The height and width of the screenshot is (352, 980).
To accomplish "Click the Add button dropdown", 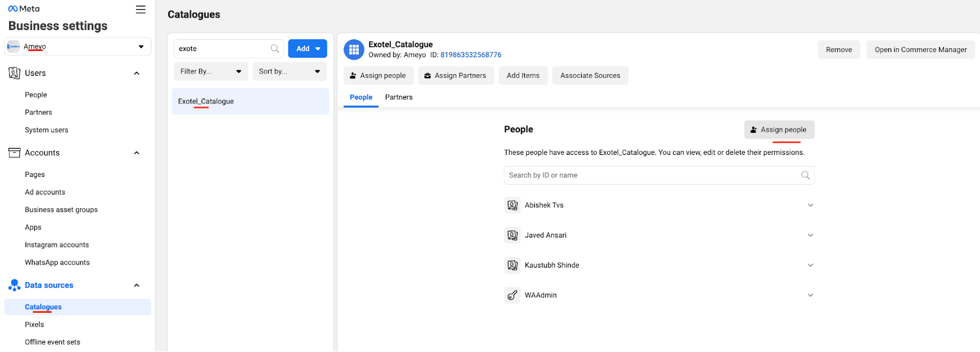I will pos(307,48).
